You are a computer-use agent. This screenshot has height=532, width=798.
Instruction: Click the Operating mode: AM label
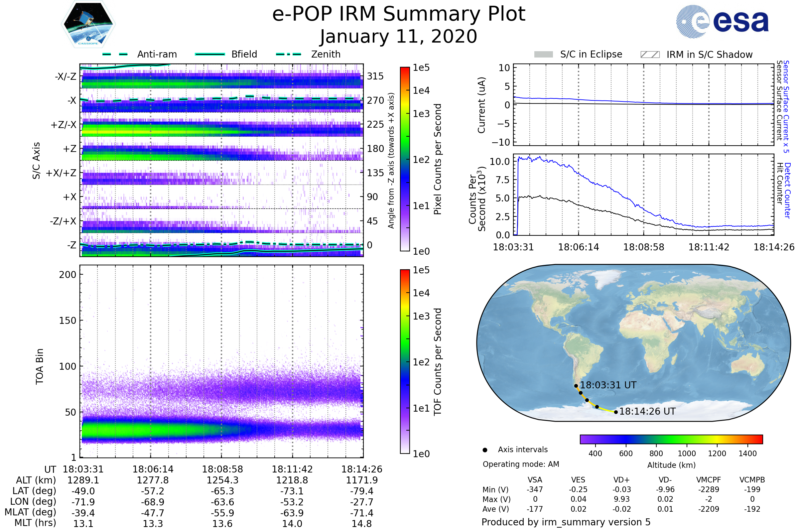521,465
